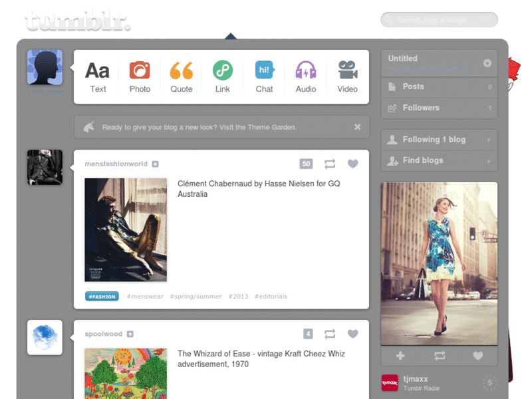
Task: Create a new Link post
Action: [223, 77]
